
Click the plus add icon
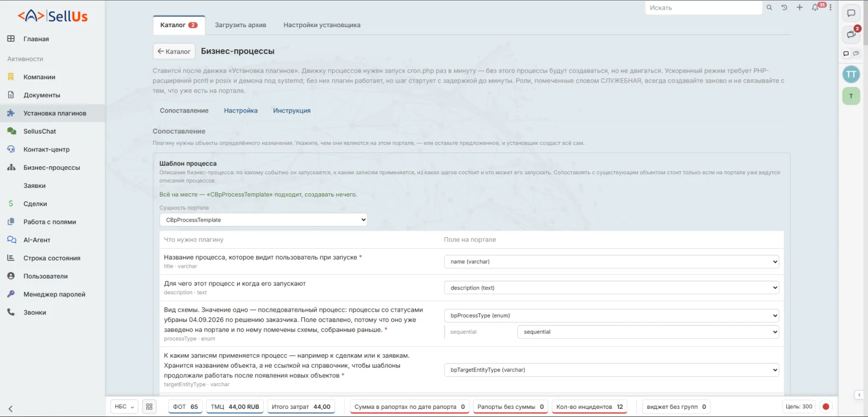click(x=800, y=8)
